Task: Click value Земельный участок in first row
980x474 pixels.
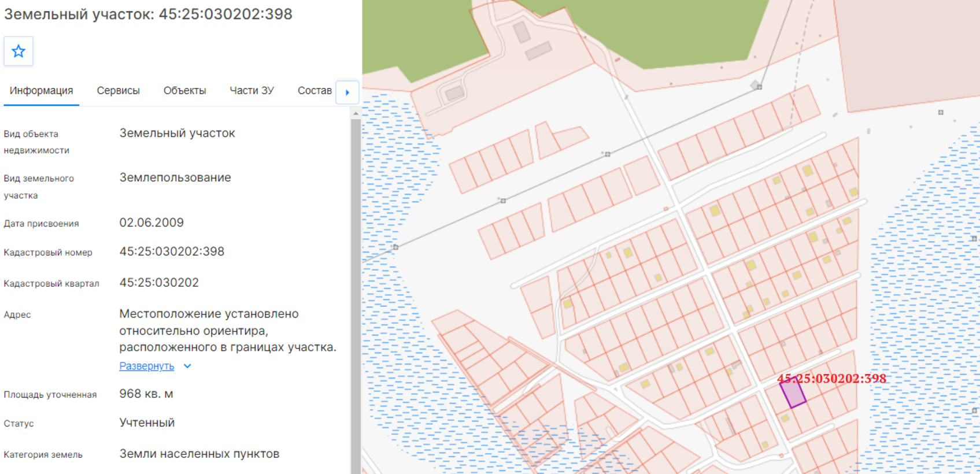Action: pyautogui.click(x=177, y=133)
